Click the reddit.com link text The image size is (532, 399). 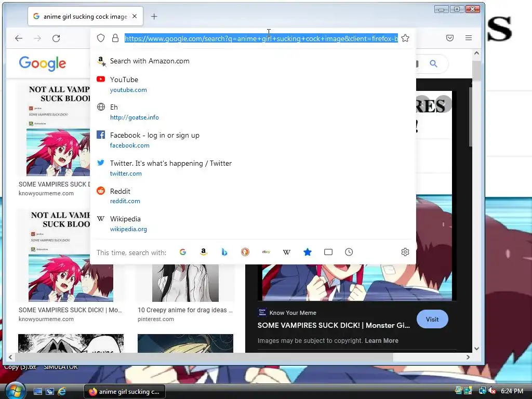coord(125,201)
